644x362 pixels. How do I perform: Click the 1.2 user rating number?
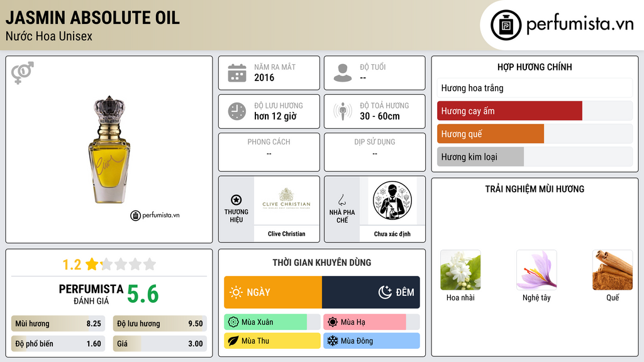pos(72,265)
